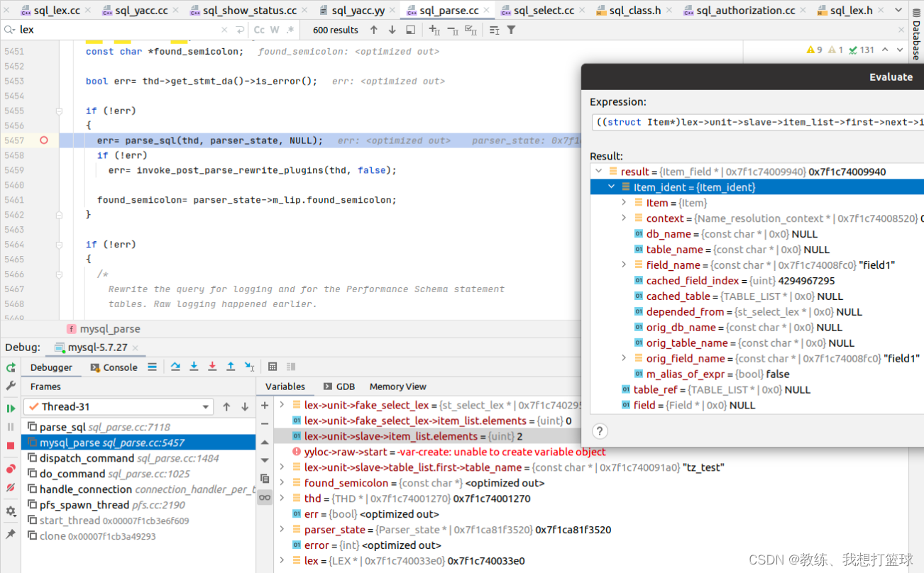Close the sql_parse.cc tab
Viewport: 924px width, 573px height.
486,11
